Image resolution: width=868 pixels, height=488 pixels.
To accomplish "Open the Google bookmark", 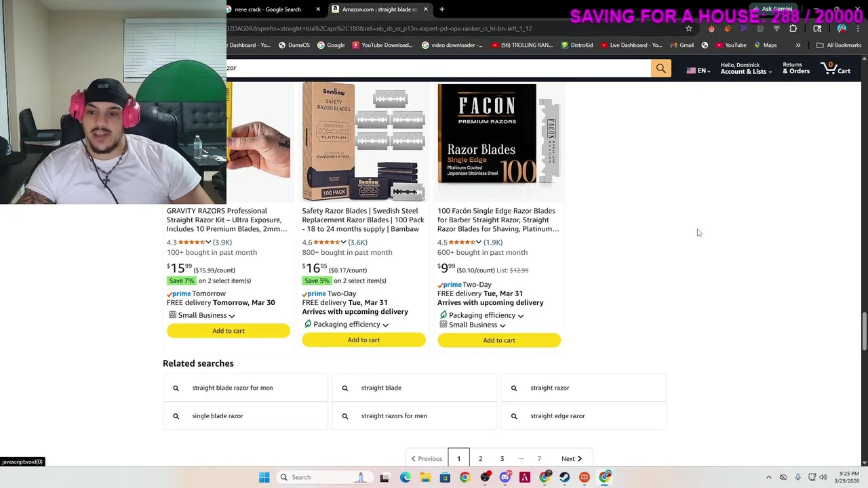I will [x=330, y=45].
